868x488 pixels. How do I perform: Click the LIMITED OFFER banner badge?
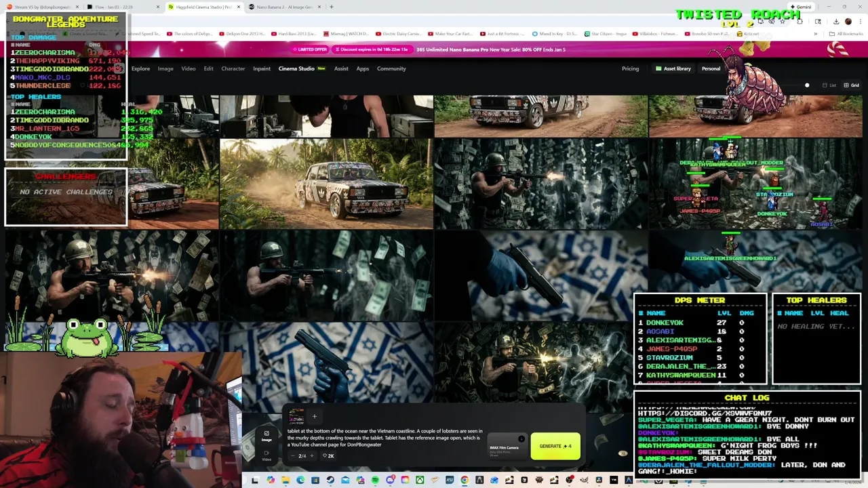tap(311, 49)
